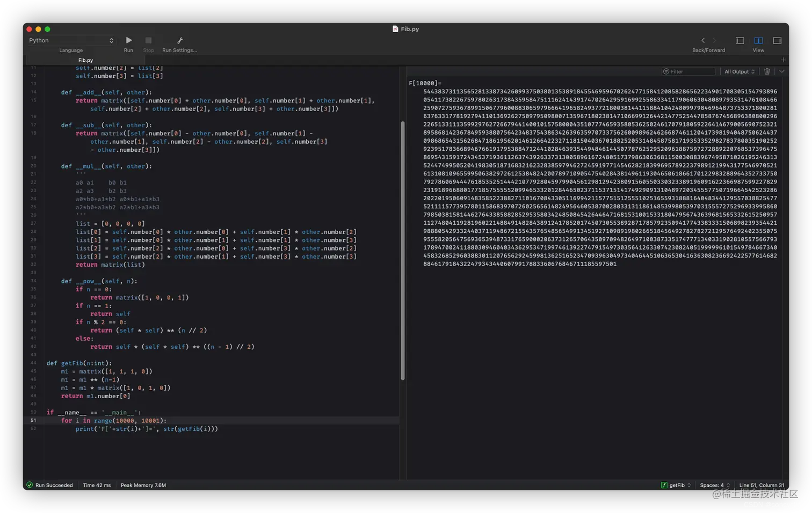812x513 pixels.
Task: Click line number 51 in gutter
Action: pyautogui.click(x=33, y=421)
